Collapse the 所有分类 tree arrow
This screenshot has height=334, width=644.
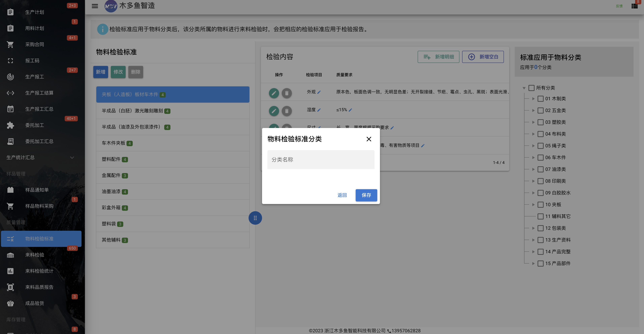[524, 88]
